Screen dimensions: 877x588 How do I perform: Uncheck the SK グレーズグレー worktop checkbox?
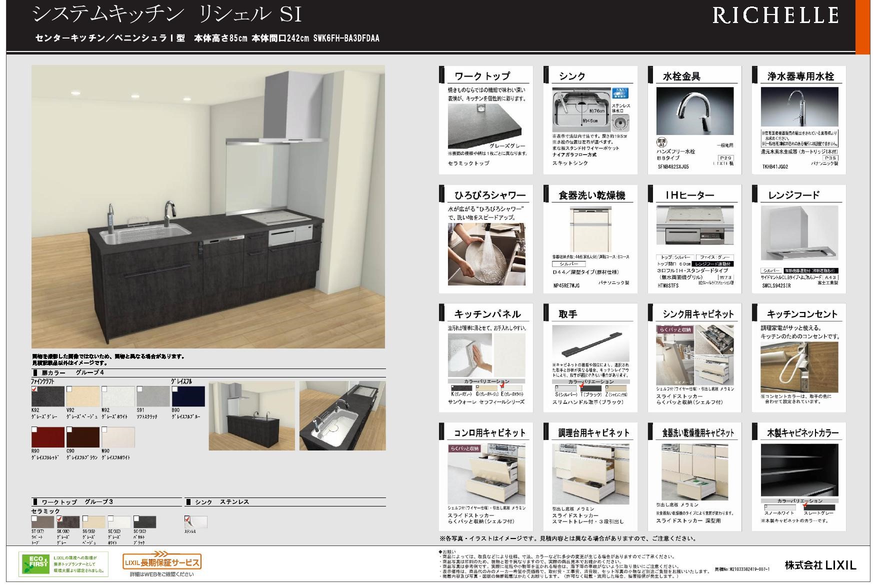[x=60, y=519]
